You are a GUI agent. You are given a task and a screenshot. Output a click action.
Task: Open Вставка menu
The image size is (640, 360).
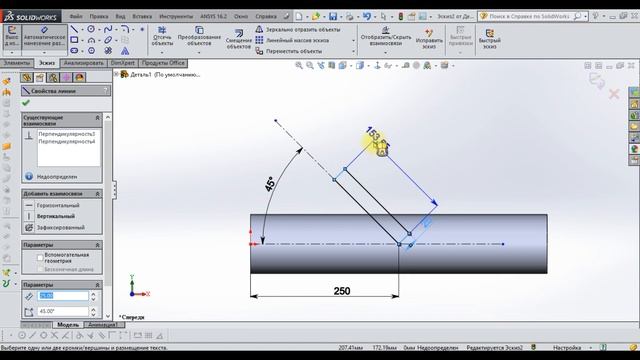pos(142,16)
